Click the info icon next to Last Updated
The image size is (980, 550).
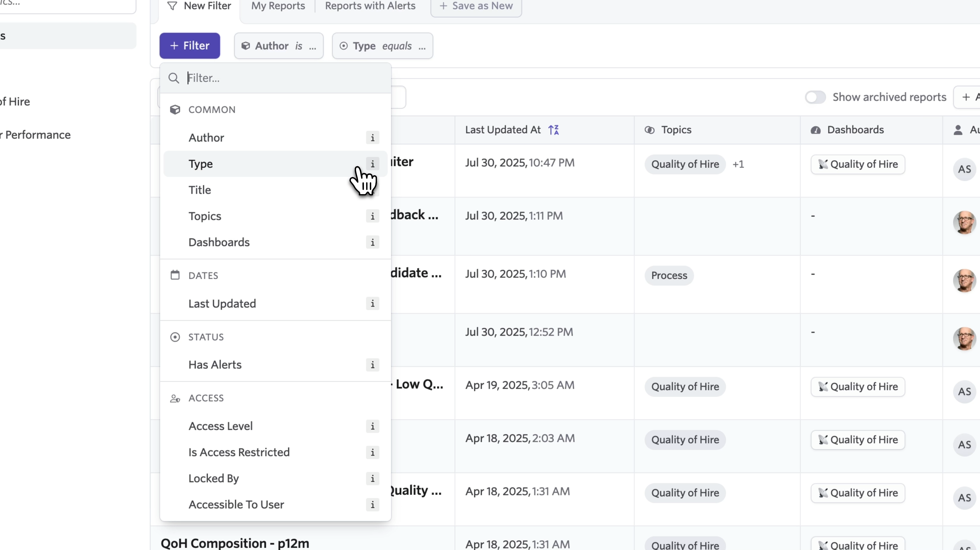pos(372,304)
